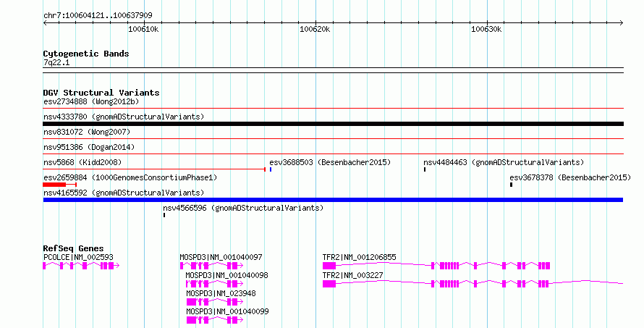644x328 pixels.
Task: Click the MOSPD3 NM_001040098 exon glyph
Action: [214, 284]
